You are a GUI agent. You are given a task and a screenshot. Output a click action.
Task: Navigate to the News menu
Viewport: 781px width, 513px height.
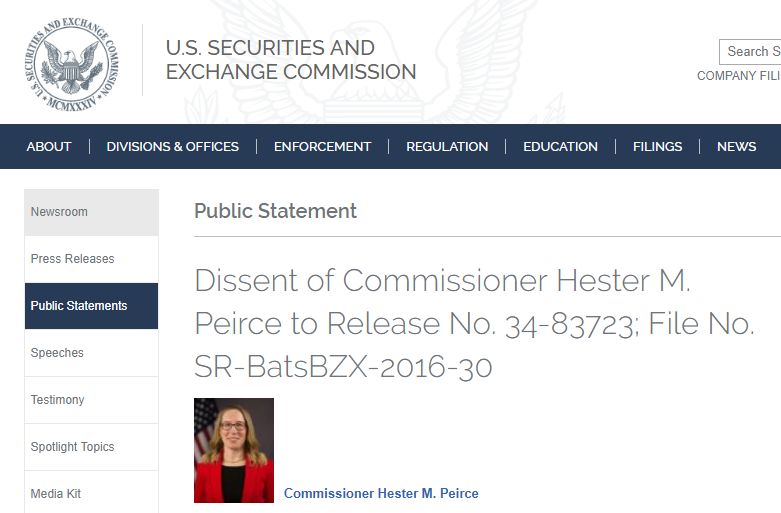(736, 146)
